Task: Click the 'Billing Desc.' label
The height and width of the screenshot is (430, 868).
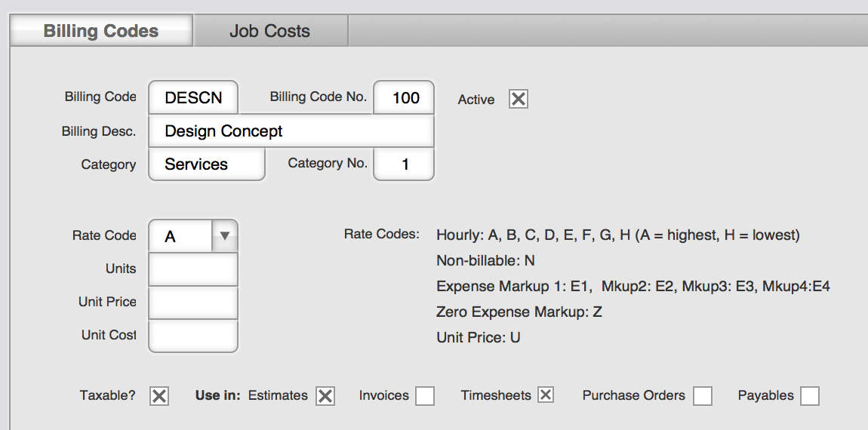Action: point(99,132)
